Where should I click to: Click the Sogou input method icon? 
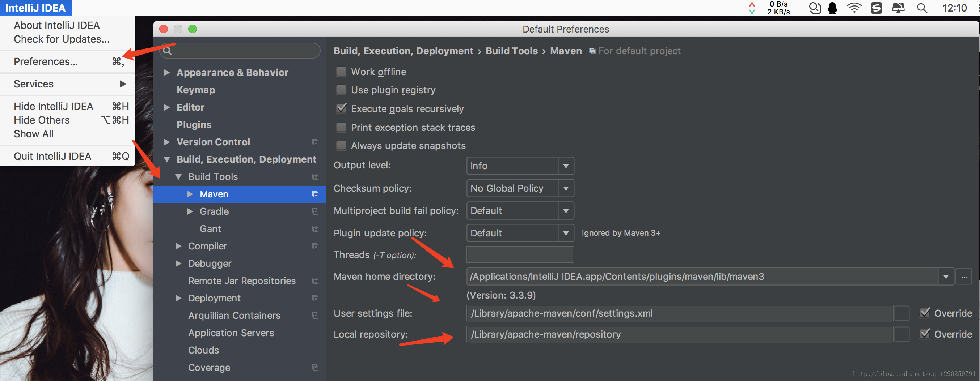point(876,8)
